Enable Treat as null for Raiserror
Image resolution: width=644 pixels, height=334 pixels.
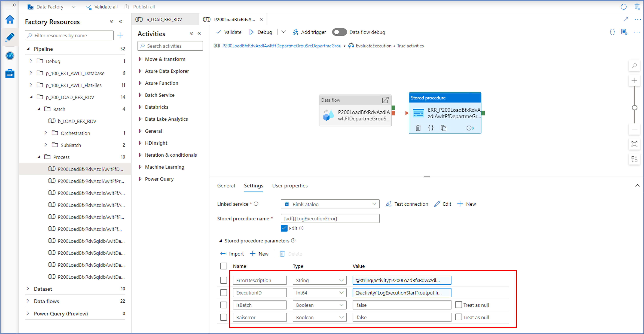(x=458, y=317)
